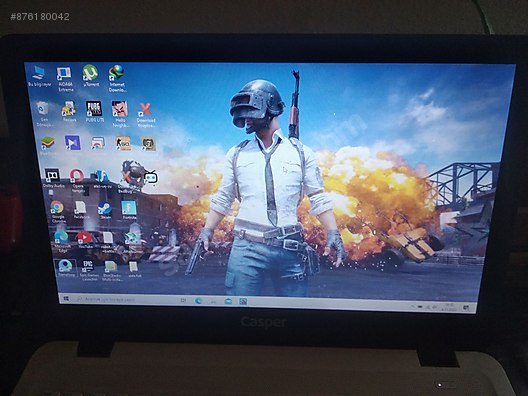Open Microsoft Edge from the taskbar
This screenshot has width=528, height=396.
tap(199, 301)
